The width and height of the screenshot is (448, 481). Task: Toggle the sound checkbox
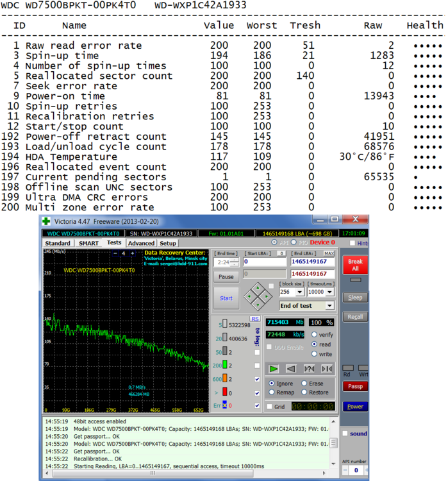click(x=345, y=434)
